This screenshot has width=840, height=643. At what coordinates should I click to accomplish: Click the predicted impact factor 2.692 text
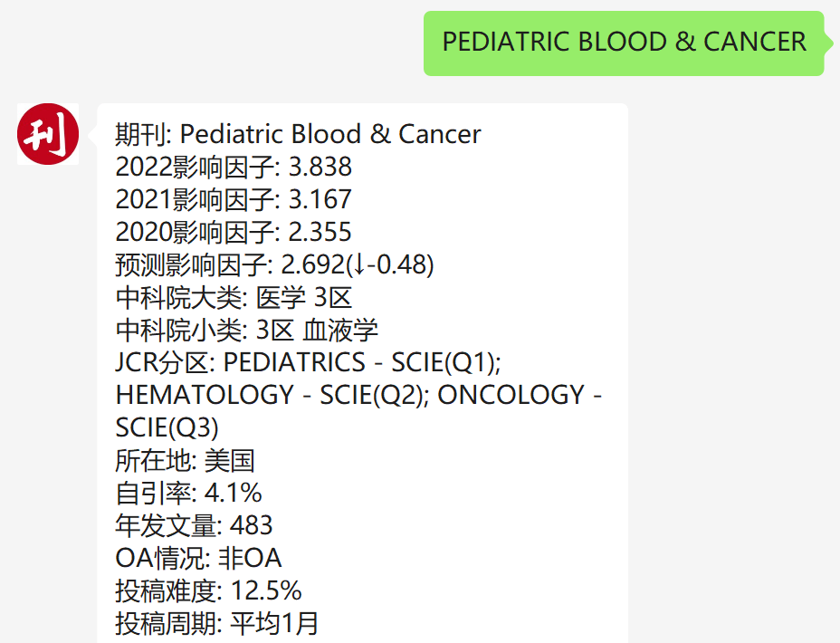(313, 264)
